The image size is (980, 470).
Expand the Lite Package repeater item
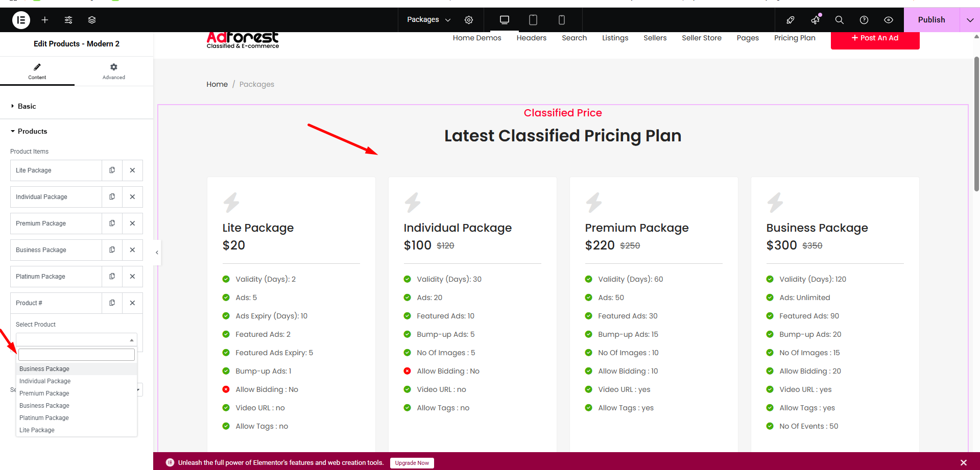(x=56, y=170)
